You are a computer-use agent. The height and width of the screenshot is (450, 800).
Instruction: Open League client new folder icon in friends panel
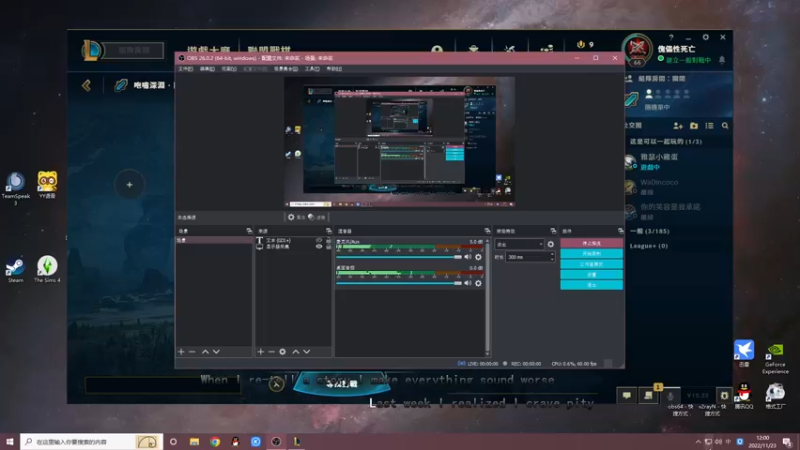click(x=694, y=126)
